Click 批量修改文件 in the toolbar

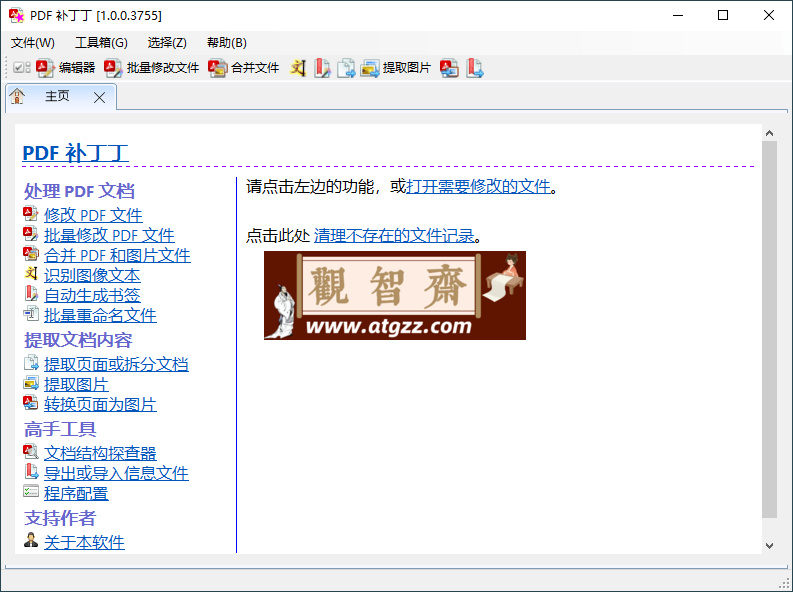coord(152,68)
